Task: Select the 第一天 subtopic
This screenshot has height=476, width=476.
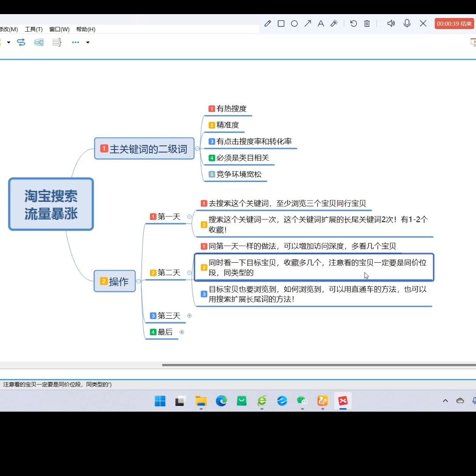Action: [x=165, y=217]
